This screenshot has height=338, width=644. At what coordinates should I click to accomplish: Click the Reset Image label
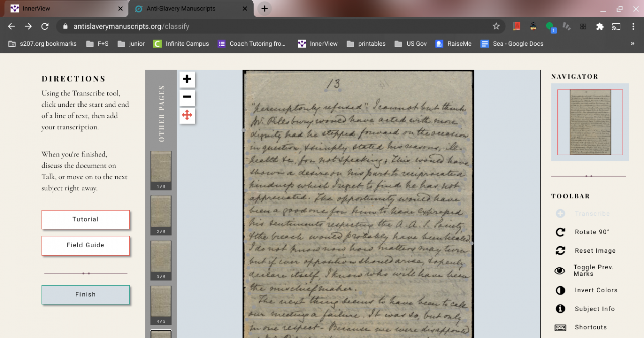595,251
